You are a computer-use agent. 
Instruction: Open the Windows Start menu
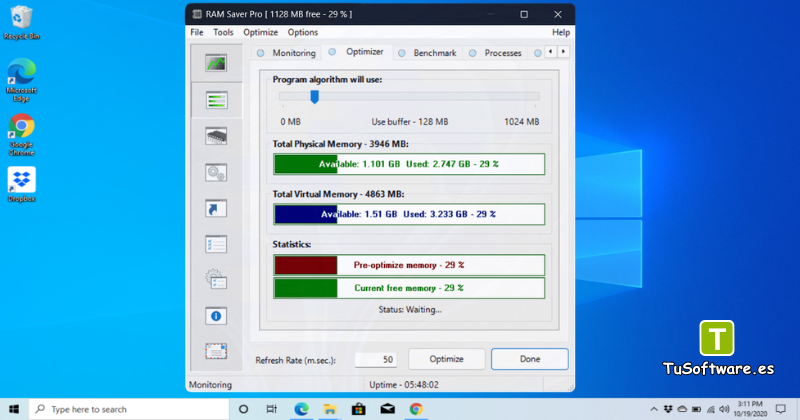[14, 409]
